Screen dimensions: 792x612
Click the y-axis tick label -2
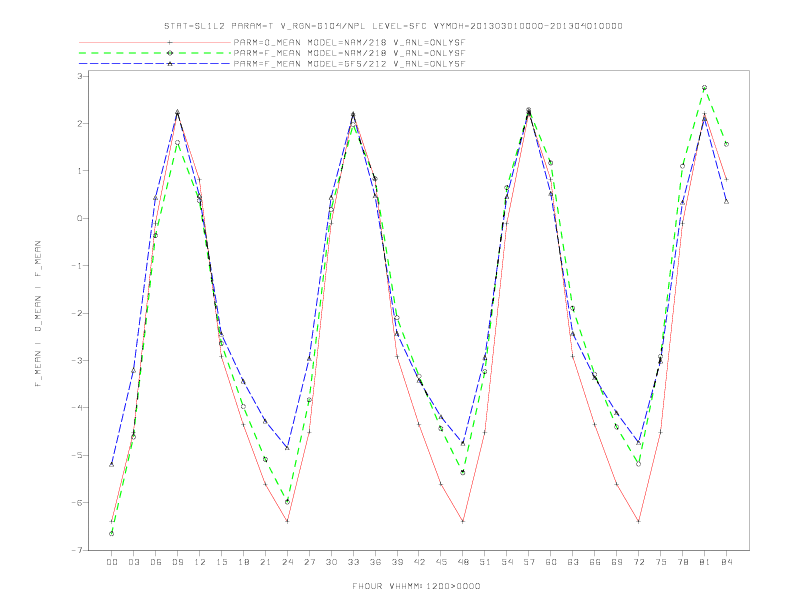[77, 314]
